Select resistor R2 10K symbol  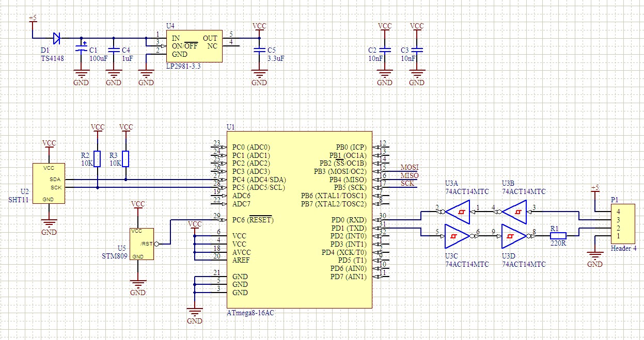coord(97,159)
